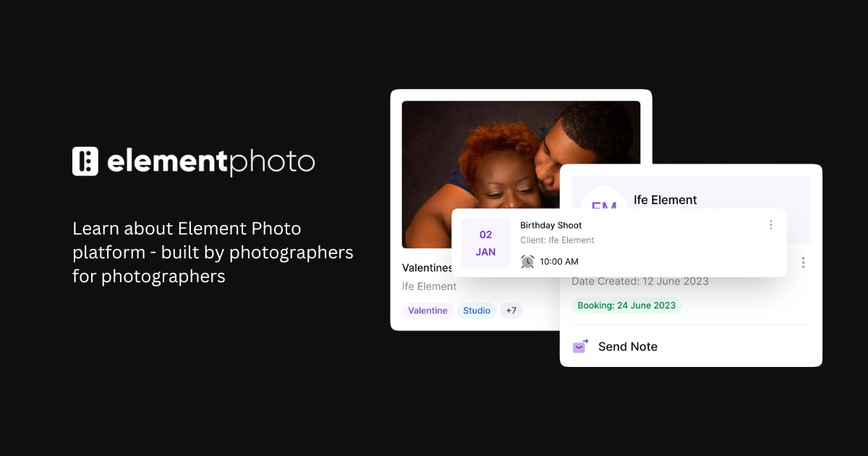Open the three-dot menu on Birthday Shoot card
The height and width of the screenshot is (456, 868).
pyautogui.click(x=771, y=225)
